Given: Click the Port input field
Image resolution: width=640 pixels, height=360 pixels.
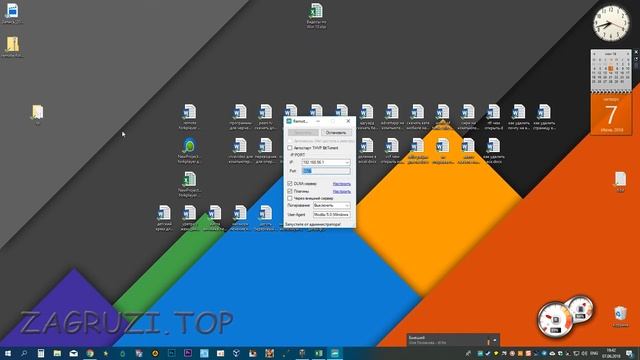Looking at the screenshot, I should click(326, 171).
